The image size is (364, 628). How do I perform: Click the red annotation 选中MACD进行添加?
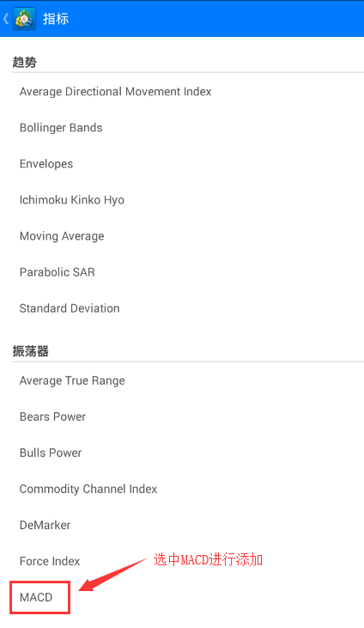(x=208, y=559)
